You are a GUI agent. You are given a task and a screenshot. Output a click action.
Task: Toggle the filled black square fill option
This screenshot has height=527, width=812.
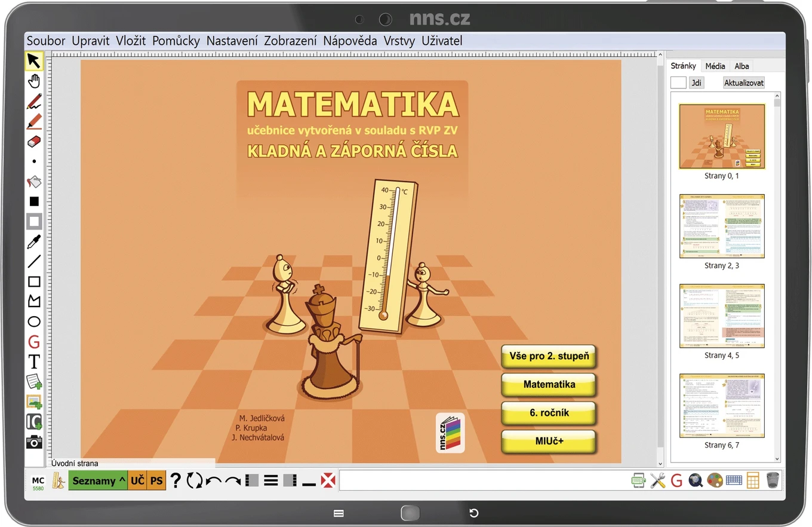coord(34,201)
